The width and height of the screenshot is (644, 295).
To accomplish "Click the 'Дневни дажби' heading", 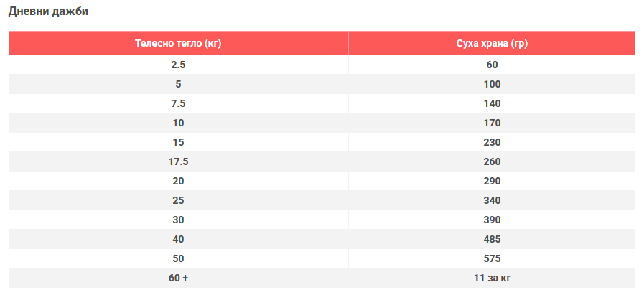I will click(x=49, y=11).
